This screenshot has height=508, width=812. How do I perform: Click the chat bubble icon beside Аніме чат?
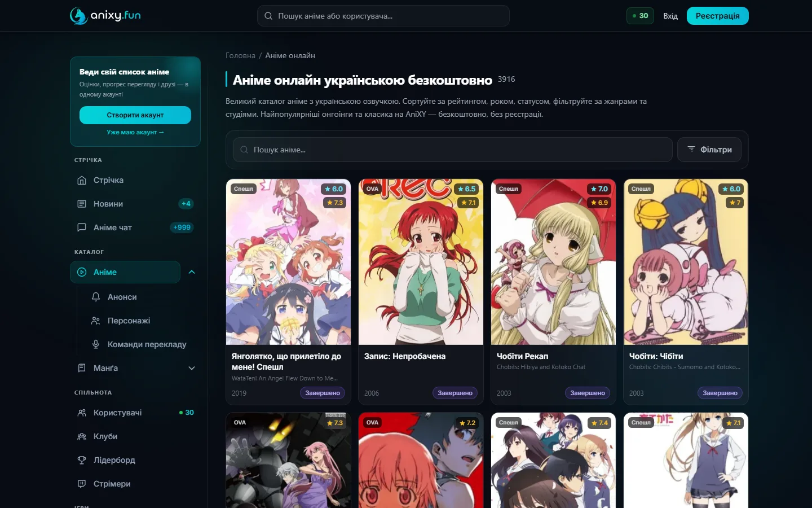tap(82, 227)
